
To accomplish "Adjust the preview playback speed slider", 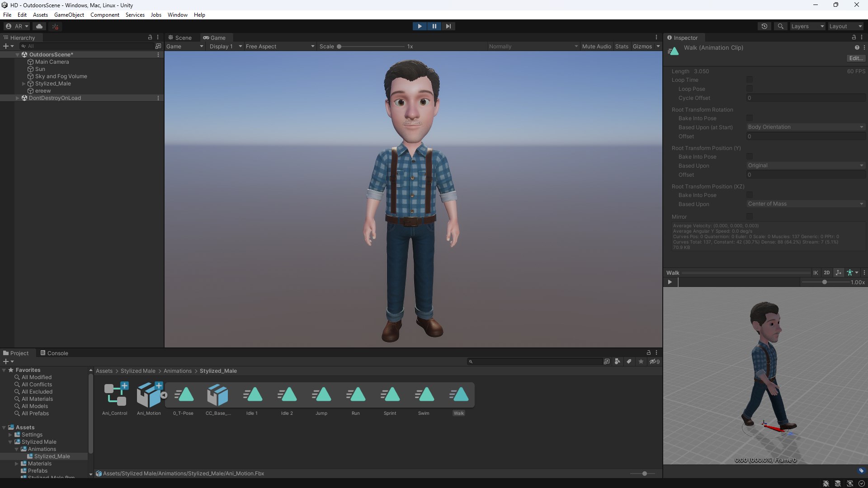I will (x=825, y=282).
